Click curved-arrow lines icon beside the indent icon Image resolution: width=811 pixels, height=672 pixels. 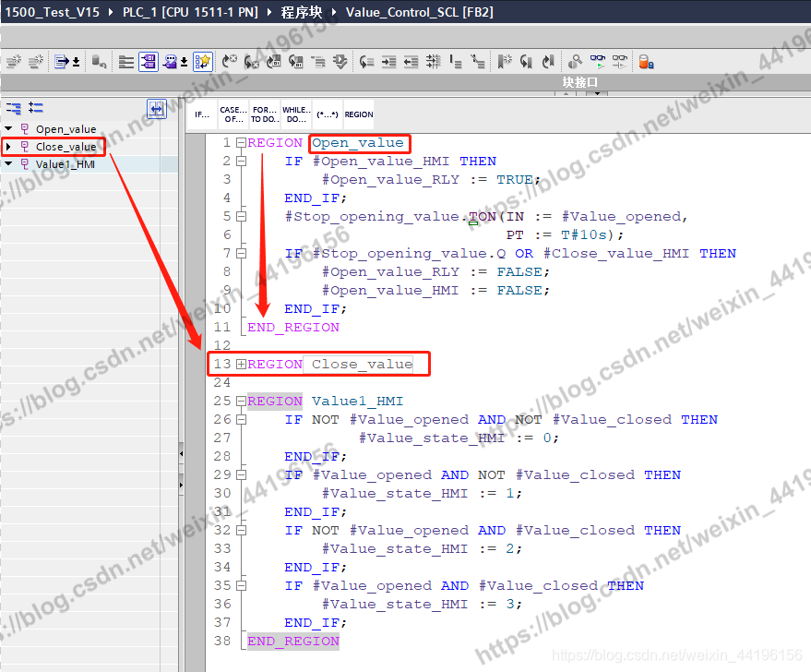pos(366,62)
